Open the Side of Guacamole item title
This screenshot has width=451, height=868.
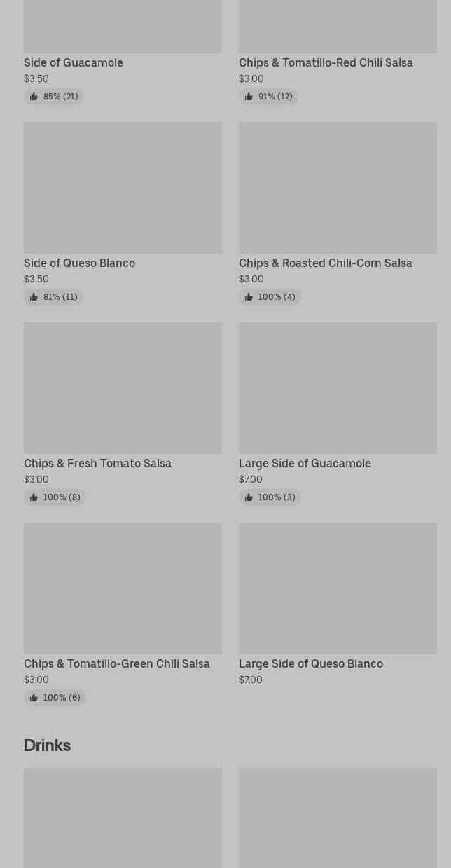click(74, 62)
